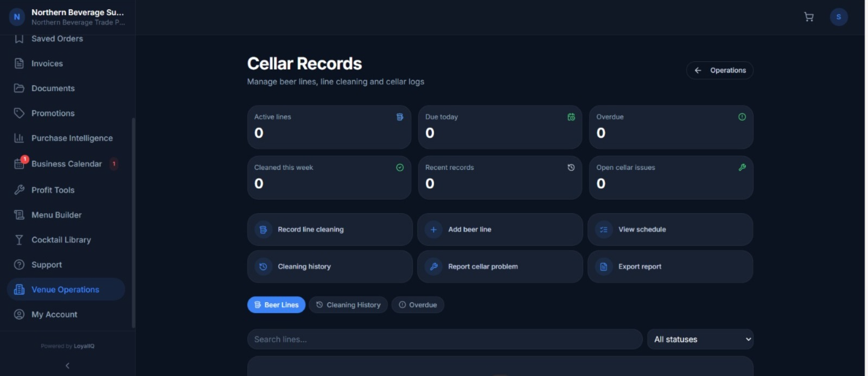Screen dimensions: 868x376
Task: Open the View schedule button
Action: coord(670,230)
